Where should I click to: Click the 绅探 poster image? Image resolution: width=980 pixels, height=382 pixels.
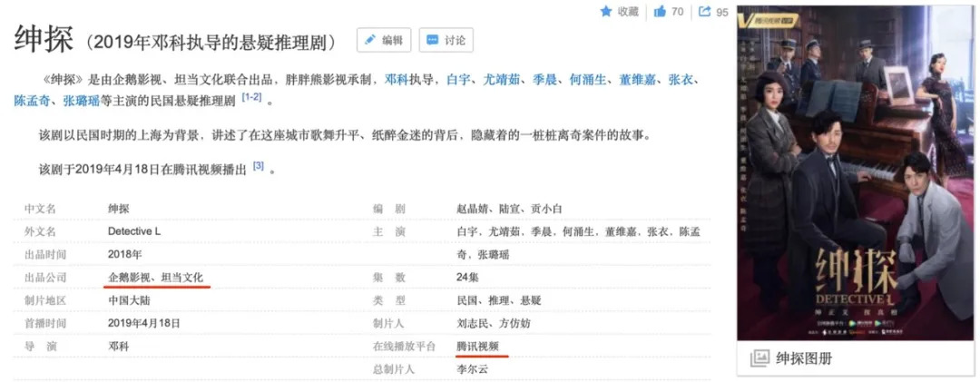[x=856, y=173]
